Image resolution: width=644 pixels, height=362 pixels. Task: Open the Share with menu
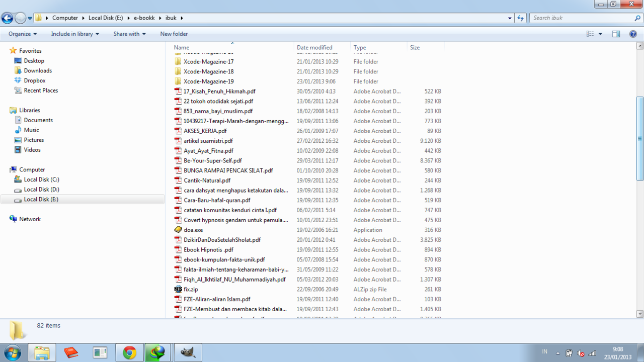coord(129,34)
